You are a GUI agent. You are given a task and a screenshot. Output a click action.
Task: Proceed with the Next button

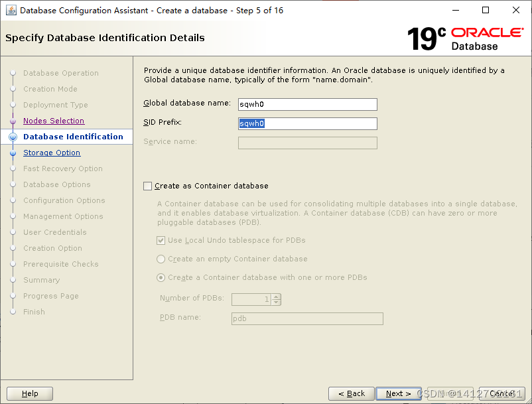399,393
